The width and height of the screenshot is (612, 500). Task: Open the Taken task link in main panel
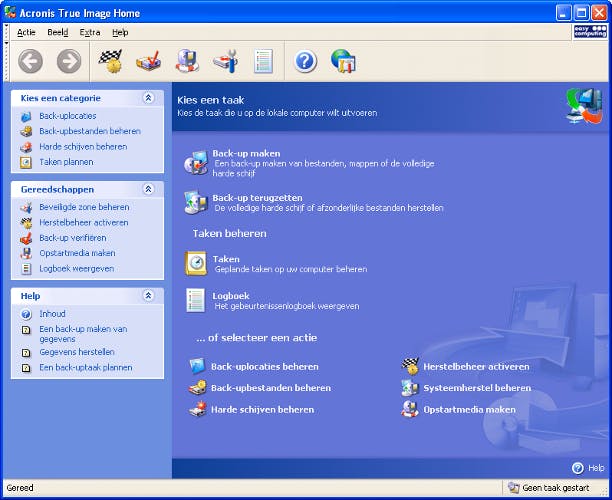coord(226,259)
